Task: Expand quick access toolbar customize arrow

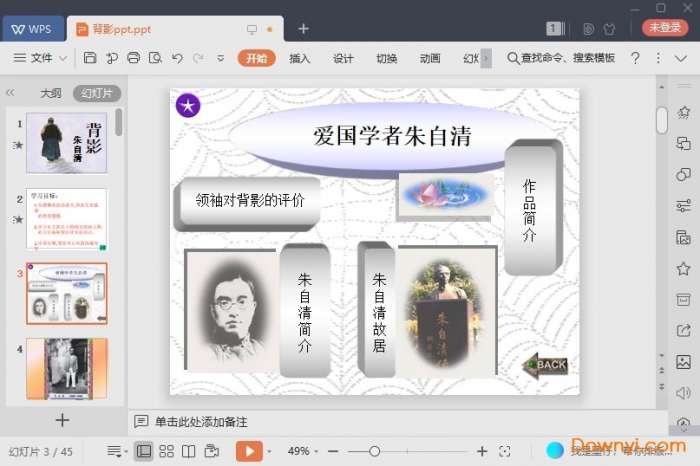Action: pos(220,58)
